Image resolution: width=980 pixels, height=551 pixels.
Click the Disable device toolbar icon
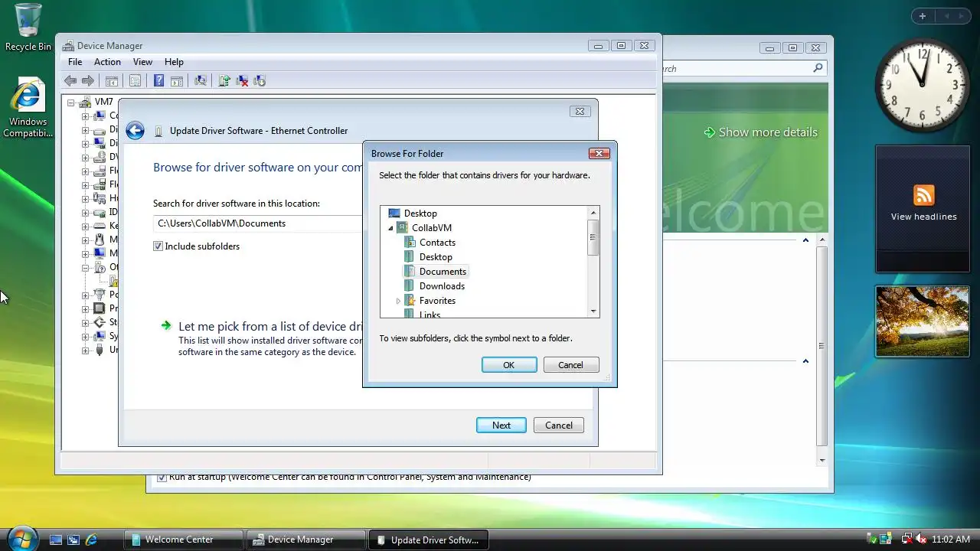[x=260, y=80]
